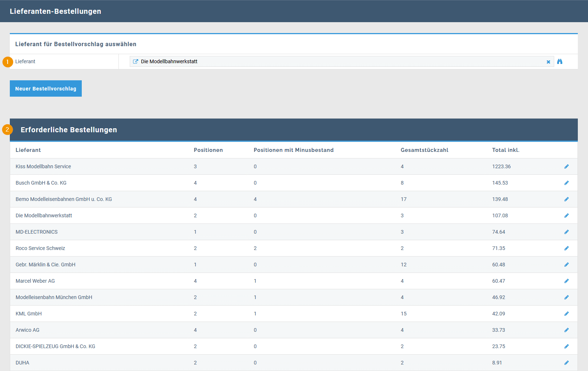The image size is (588, 371).
Task: Click the total value 139.48
Action: (x=500, y=199)
